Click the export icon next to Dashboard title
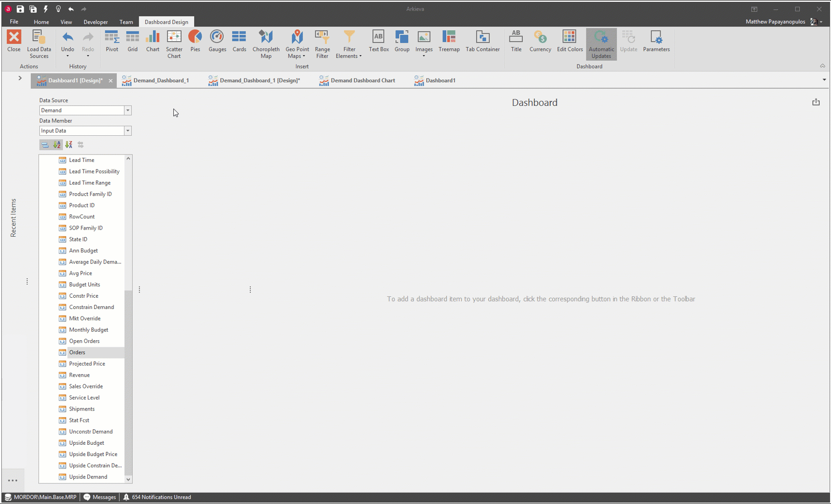Image resolution: width=831 pixels, height=504 pixels. click(816, 102)
